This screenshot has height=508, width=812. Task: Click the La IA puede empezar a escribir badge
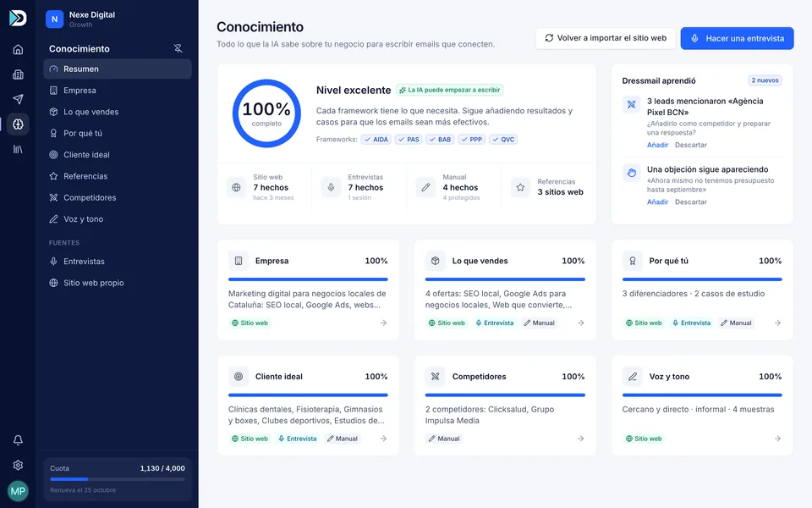pos(449,90)
